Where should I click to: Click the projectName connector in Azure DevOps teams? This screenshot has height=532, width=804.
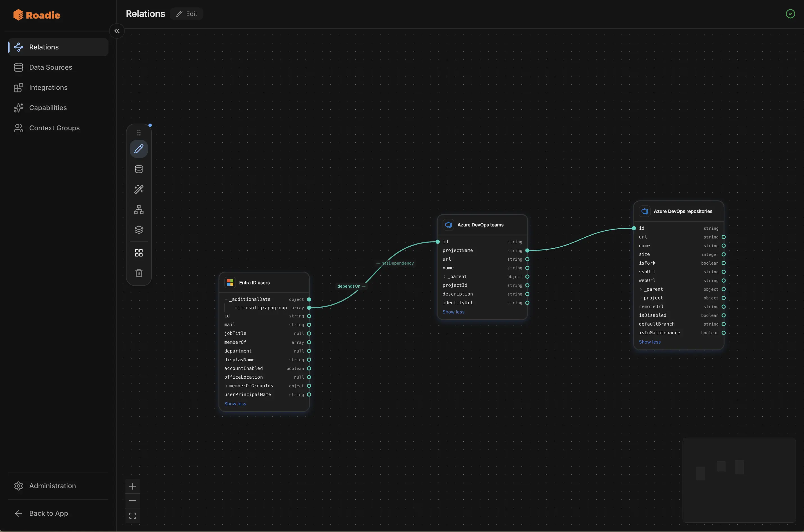coord(527,250)
